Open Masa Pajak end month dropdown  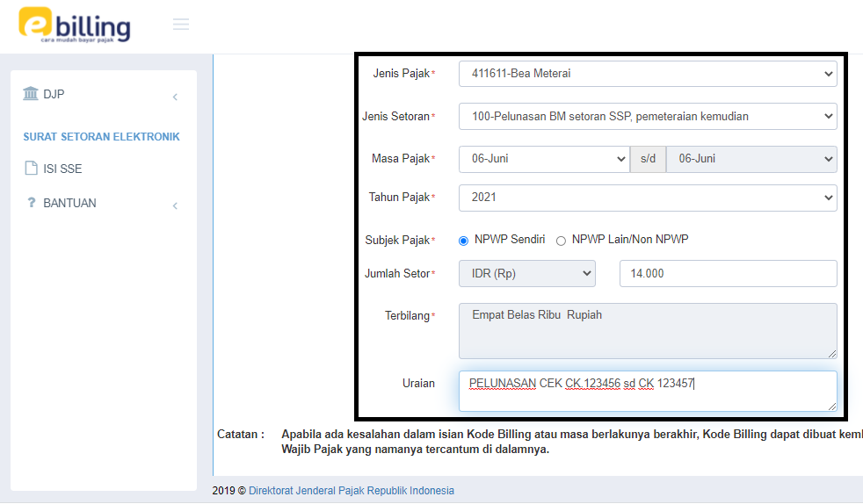(x=751, y=159)
